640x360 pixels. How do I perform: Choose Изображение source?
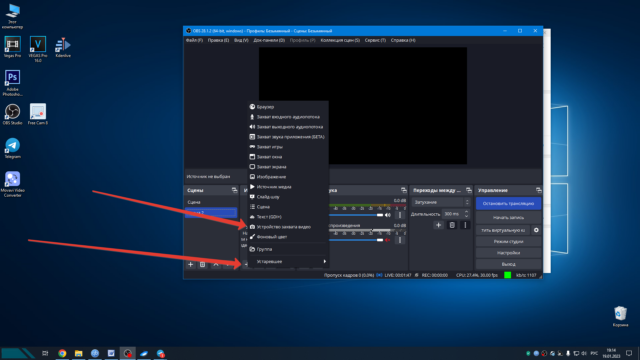(x=288, y=177)
